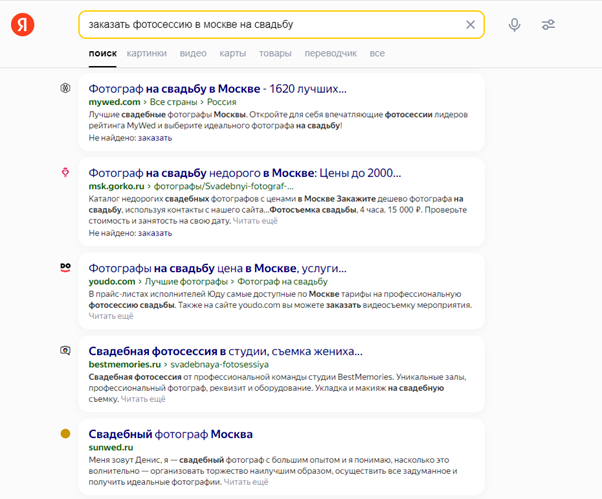Open «Фотографы на свадьбу цена в Москве» result

tap(217, 268)
